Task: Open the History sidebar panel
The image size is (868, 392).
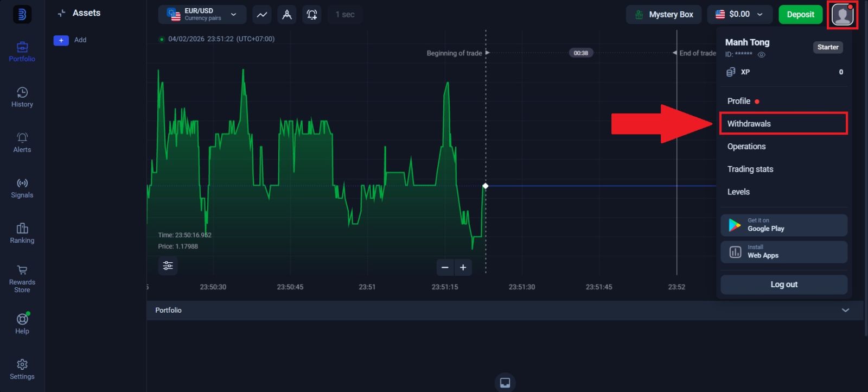Action: tap(22, 97)
